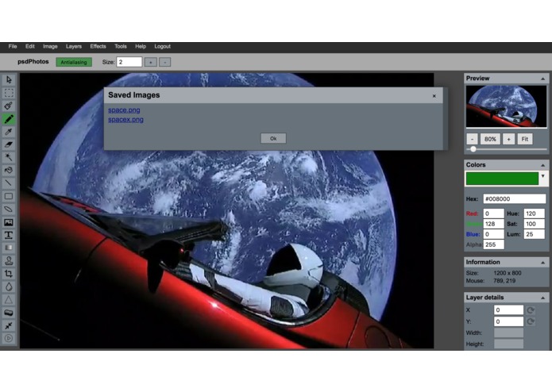This screenshot has height=392, width=552.
Task: Open the Layers menu
Action: pos(74,46)
